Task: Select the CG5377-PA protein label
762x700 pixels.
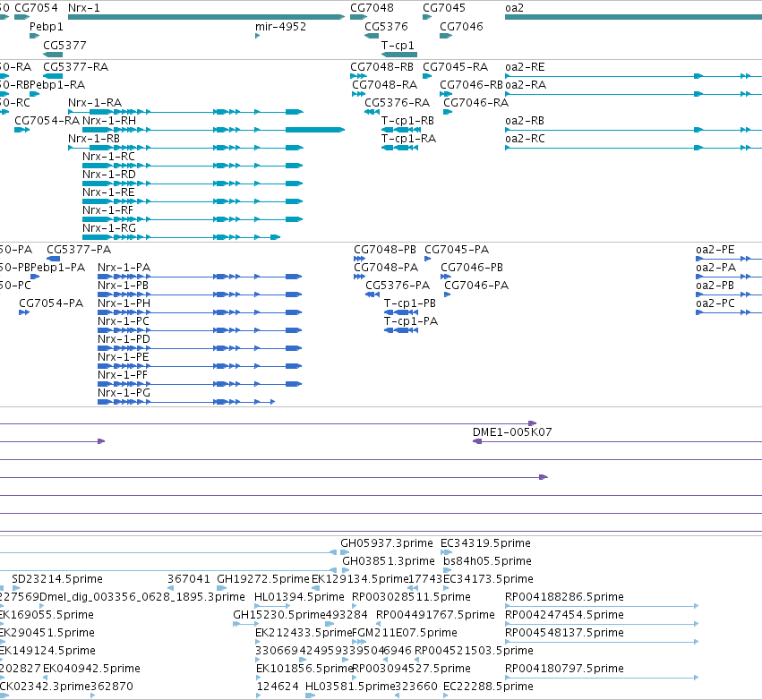Action: tap(79, 250)
